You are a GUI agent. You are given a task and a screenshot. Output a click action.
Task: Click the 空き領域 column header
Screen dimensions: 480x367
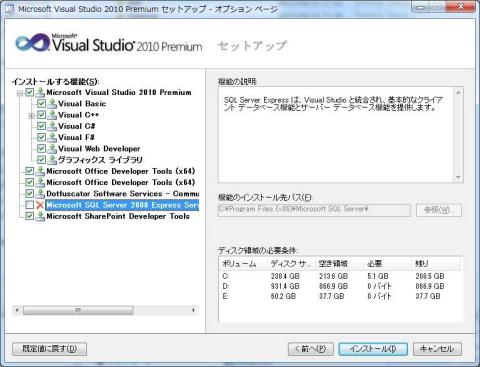coord(339,264)
